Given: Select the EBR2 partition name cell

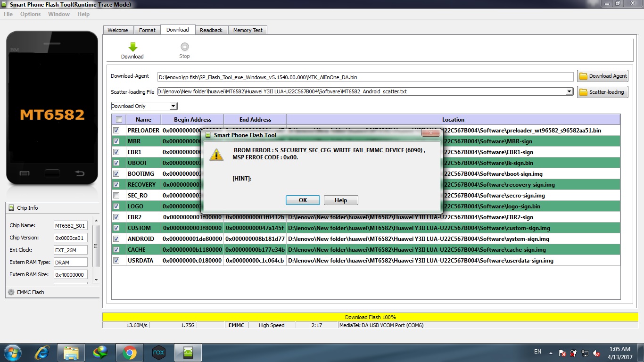Looking at the screenshot, I should [143, 217].
